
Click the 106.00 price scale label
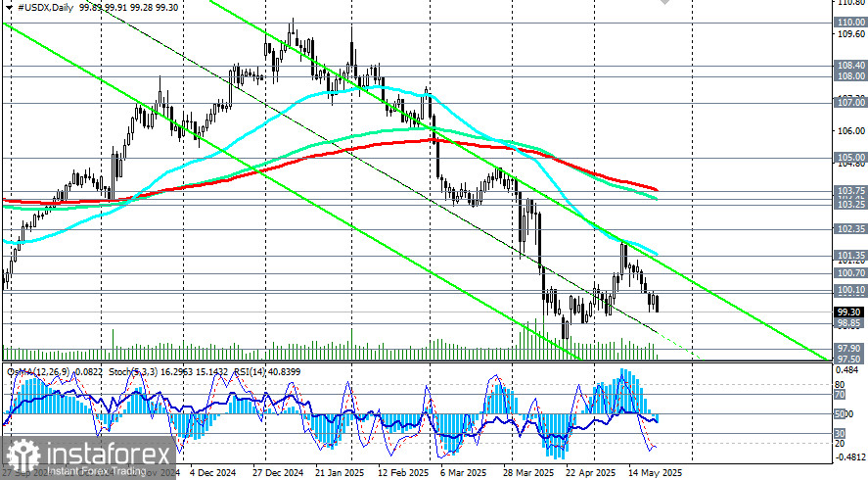point(850,131)
